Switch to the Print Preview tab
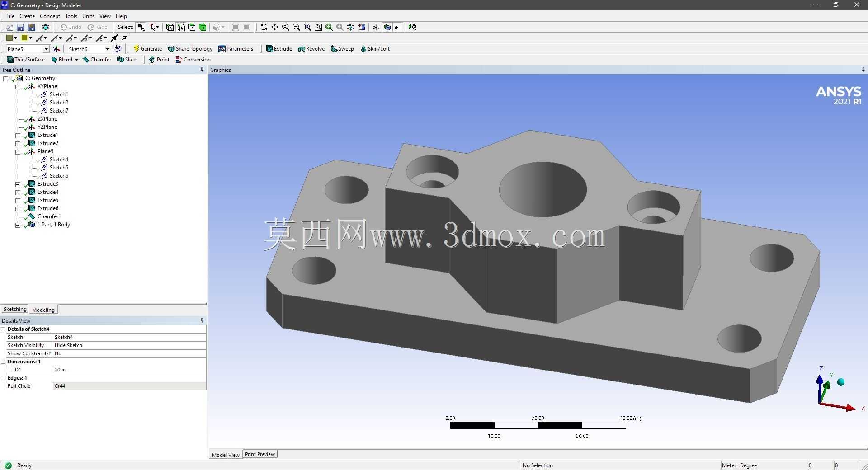This screenshot has width=868, height=470. pyautogui.click(x=260, y=454)
